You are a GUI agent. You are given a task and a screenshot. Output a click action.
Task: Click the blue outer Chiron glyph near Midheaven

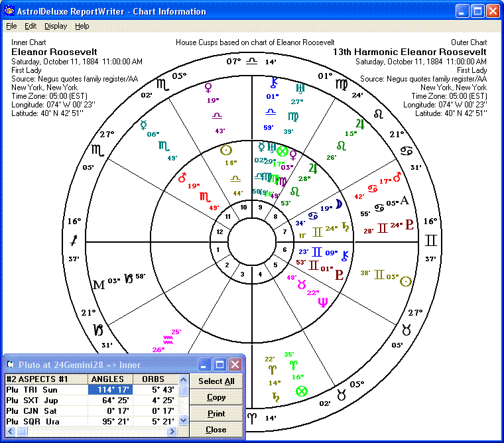[x=273, y=84]
